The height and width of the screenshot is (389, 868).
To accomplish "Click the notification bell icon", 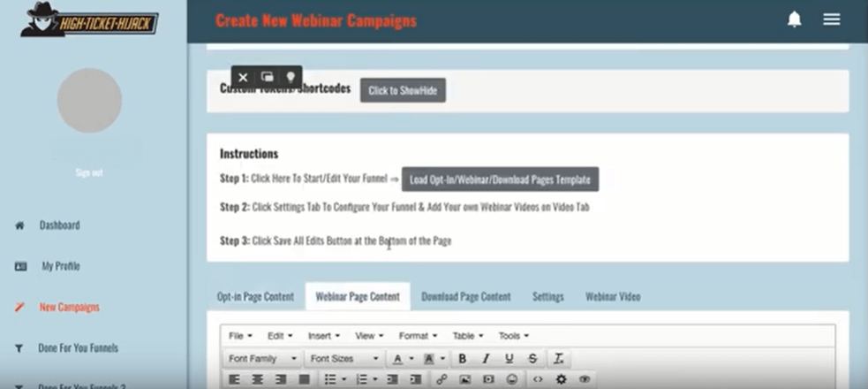I will (795, 20).
